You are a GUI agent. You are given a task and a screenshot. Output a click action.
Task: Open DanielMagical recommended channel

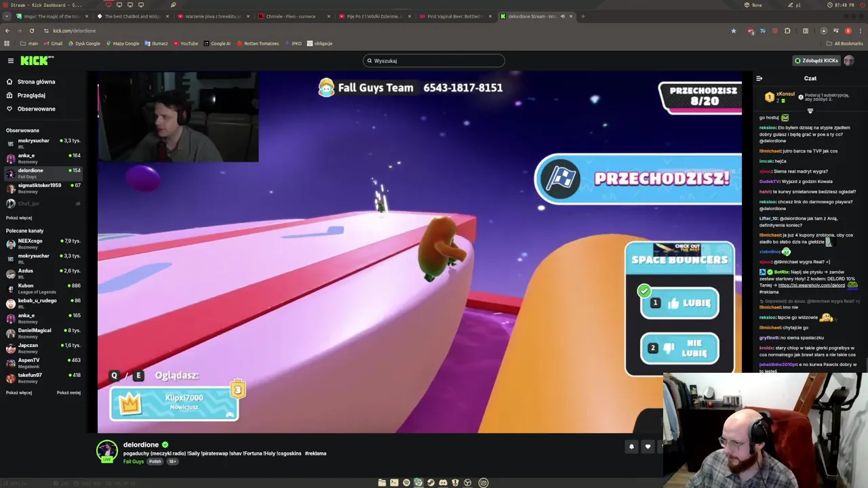tap(43, 333)
